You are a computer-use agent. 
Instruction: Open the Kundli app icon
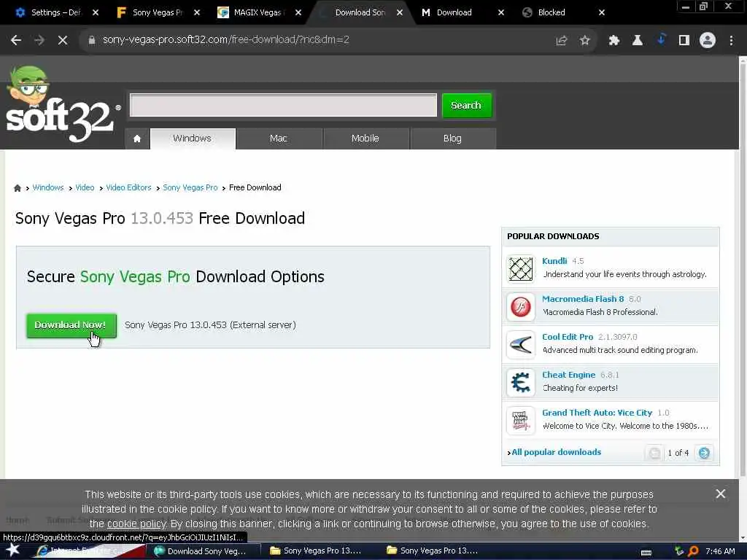[521, 268]
